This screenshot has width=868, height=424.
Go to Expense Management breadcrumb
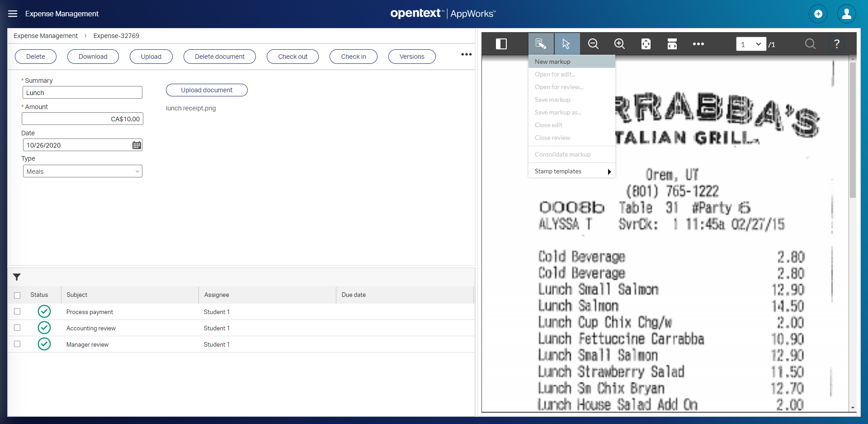click(x=46, y=36)
